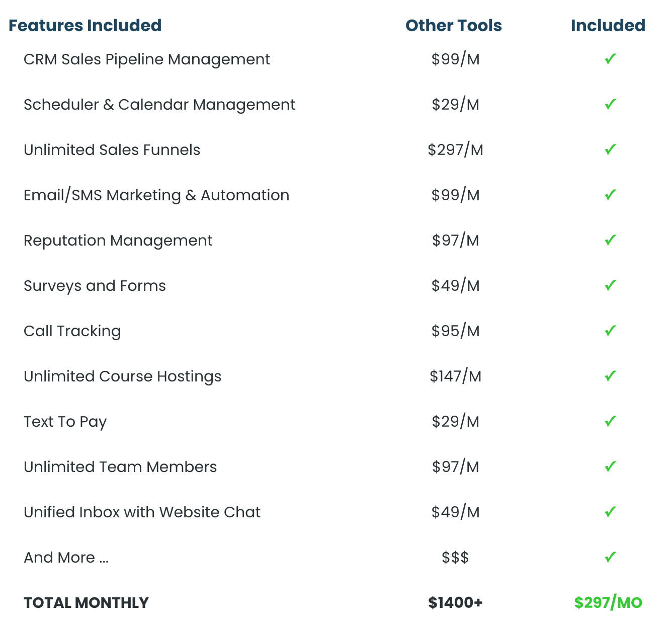Click the Text To Pay checkmark
Screen dimensions: 672x622
pos(610,422)
